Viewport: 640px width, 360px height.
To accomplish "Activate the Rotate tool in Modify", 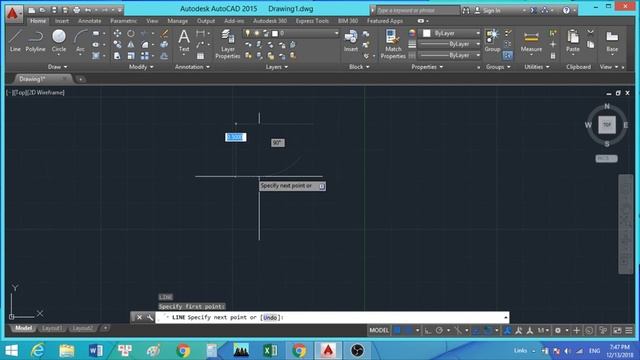I will [x=131, y=33].
